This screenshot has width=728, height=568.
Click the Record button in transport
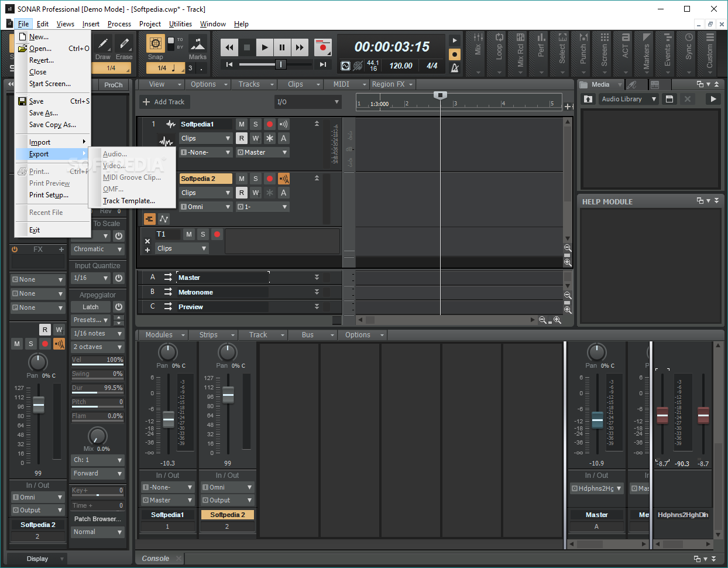[x=322, y=47]
